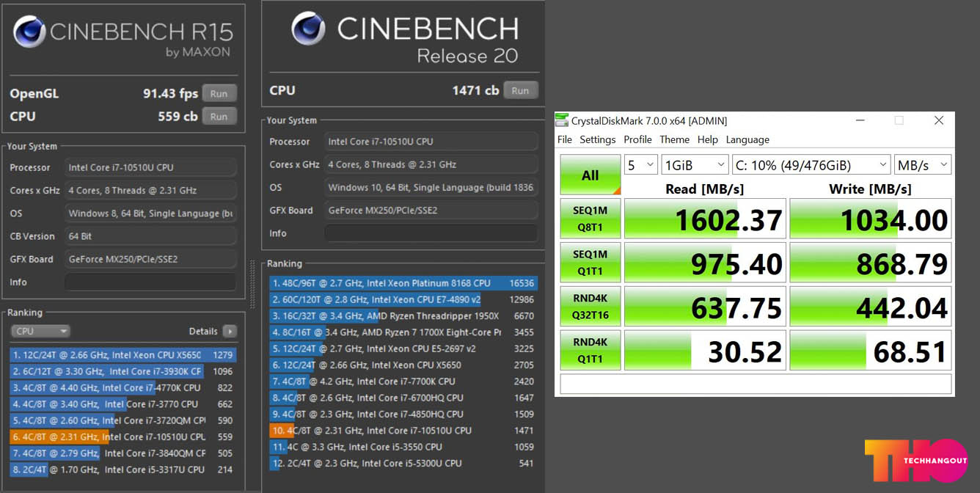Click the 1034.00 sequential write result

point(871,219)
